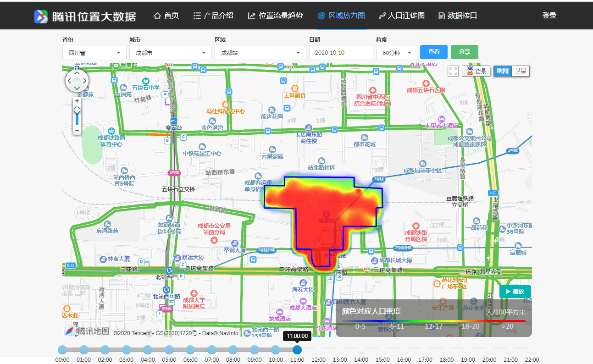Select the 10:00 timeline marker
The width and height of the screenshot is (593, 364).
coord(276,350)
